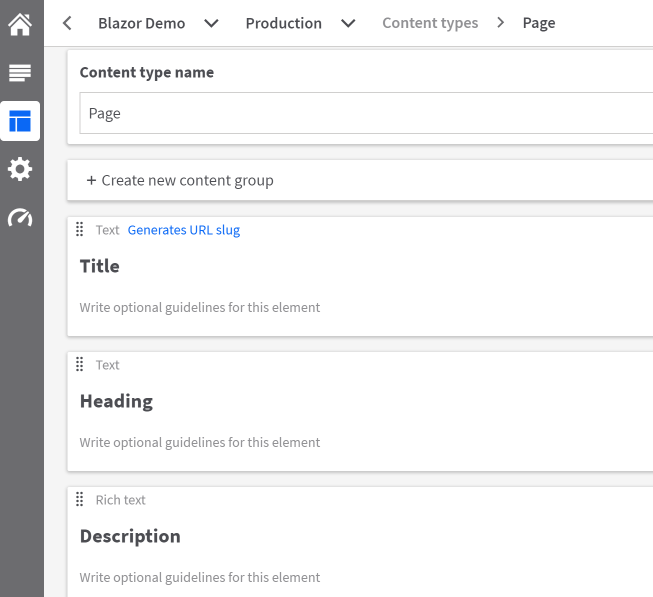The height and width of the screenshot is (597, 653).
Task: Open the Home icon in sidebar
Action: coord(20,25)
